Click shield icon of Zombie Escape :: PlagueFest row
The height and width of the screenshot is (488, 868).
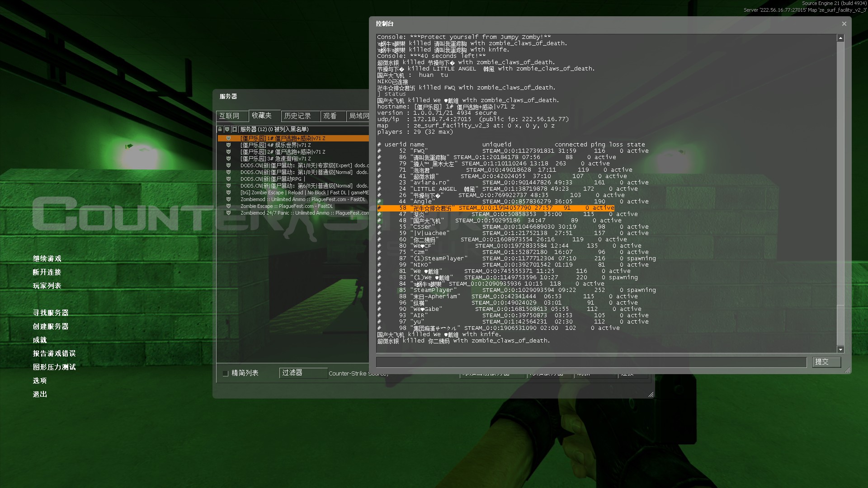[228, 206]
